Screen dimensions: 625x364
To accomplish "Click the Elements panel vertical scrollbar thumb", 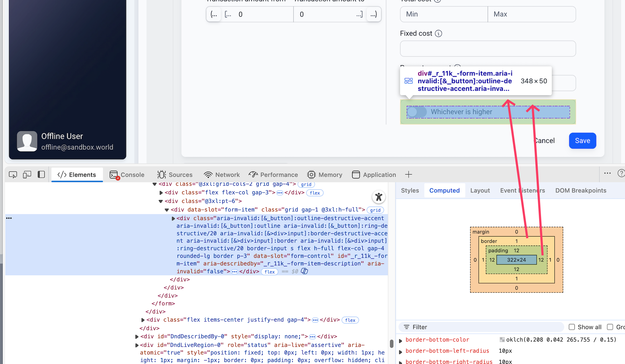I will tap(391, 343).
